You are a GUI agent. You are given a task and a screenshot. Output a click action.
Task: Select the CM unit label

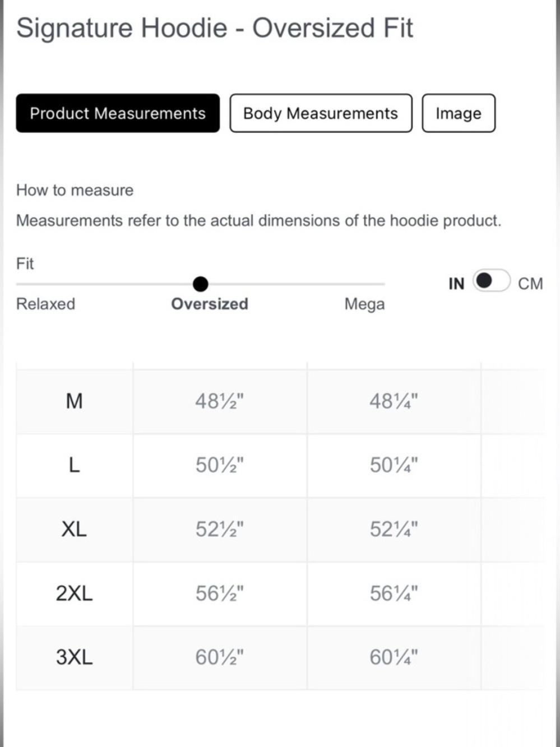click(530, 284)
